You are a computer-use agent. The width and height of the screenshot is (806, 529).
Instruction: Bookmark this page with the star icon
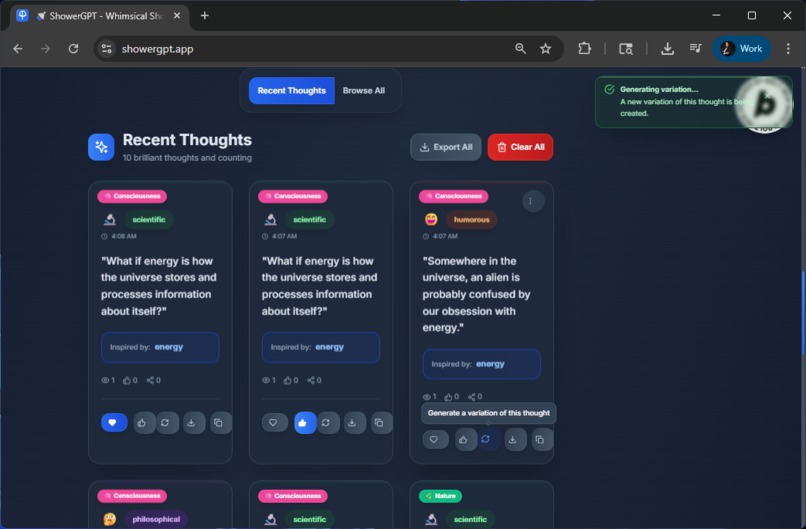545,49
